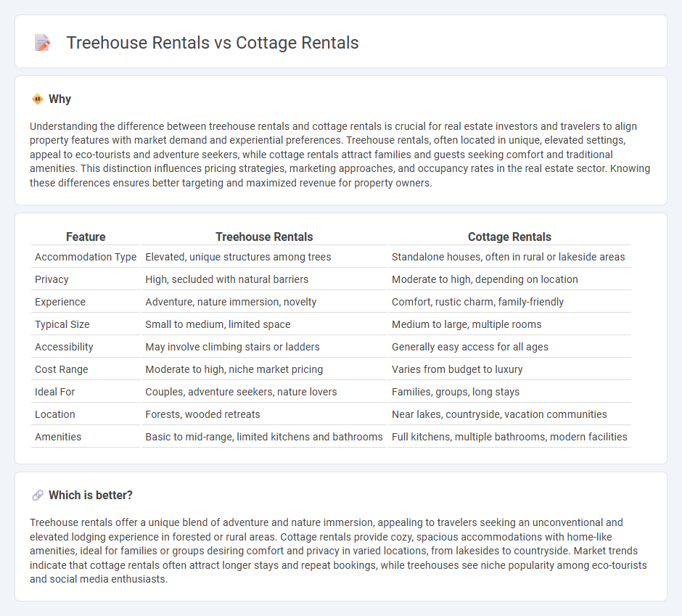
Task: Click the Why section heading
Action: click(x=59, y=99)
